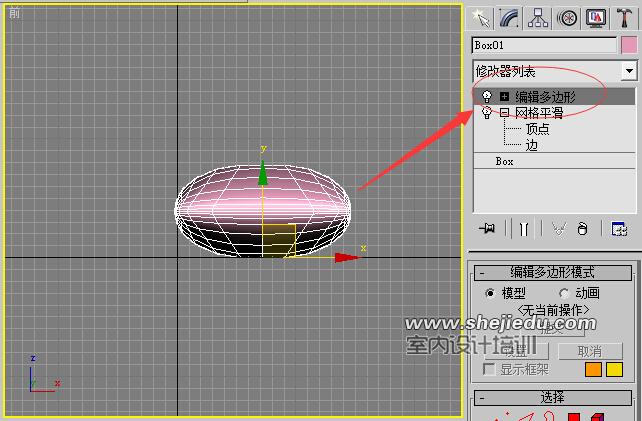Click the 前 viewport label

(14, 13)
